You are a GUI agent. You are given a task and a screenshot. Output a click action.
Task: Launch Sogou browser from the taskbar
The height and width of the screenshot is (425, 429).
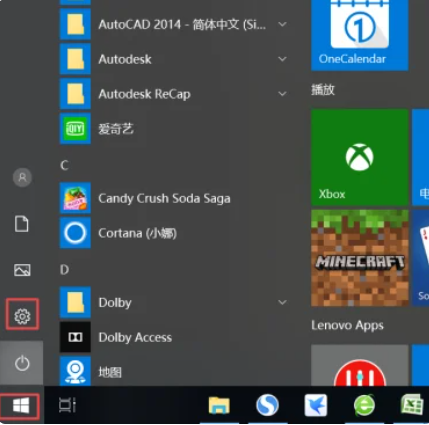pos(267,405)
